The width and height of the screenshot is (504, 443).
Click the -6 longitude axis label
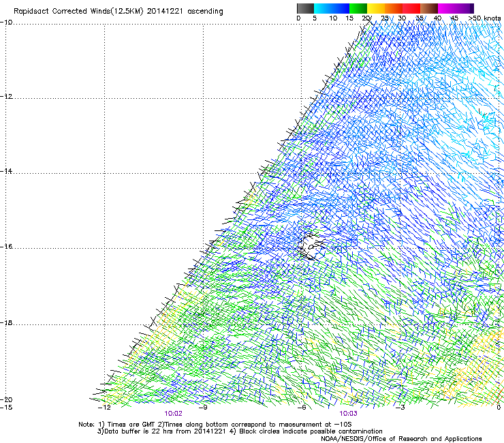point(302,408)
